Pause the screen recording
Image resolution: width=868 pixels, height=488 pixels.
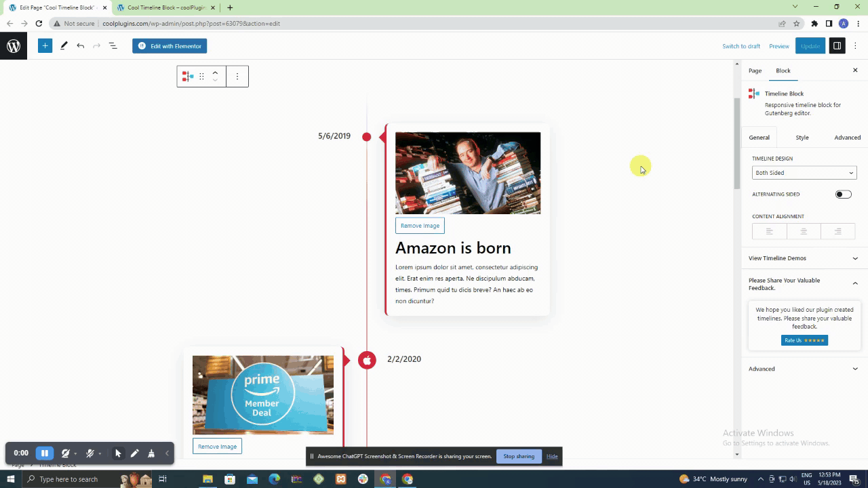45,453
